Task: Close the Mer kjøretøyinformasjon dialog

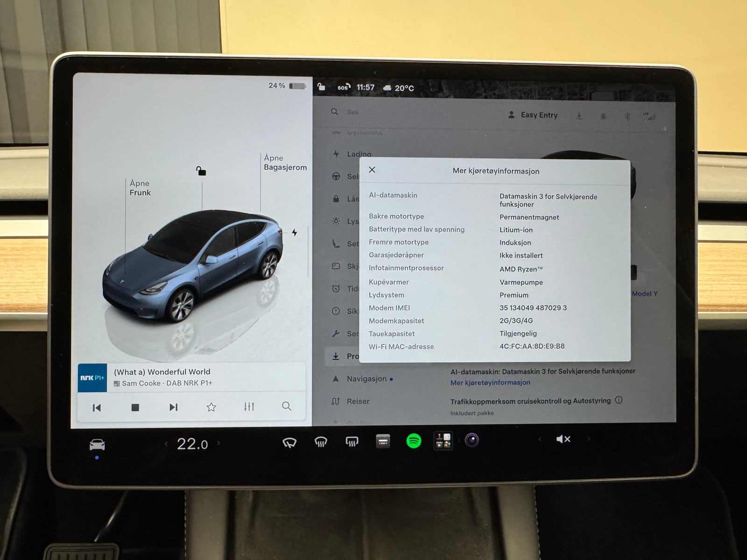Action: tap(372, 170)
